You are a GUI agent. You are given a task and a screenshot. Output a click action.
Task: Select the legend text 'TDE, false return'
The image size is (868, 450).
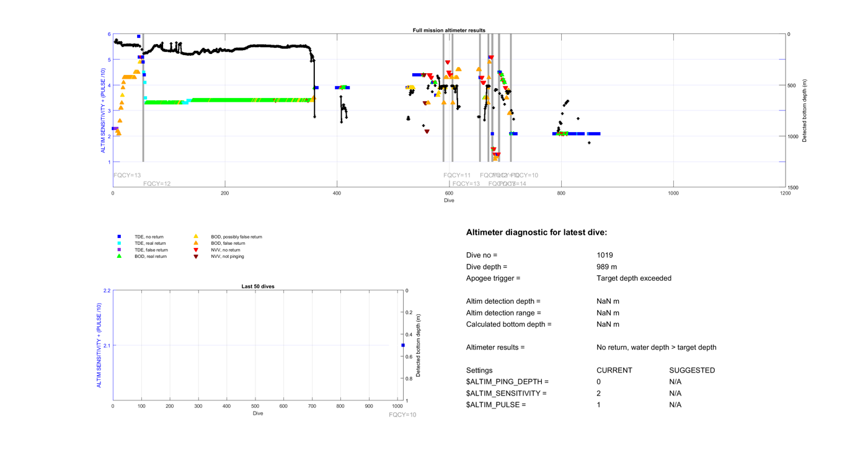tap(151, 250)
